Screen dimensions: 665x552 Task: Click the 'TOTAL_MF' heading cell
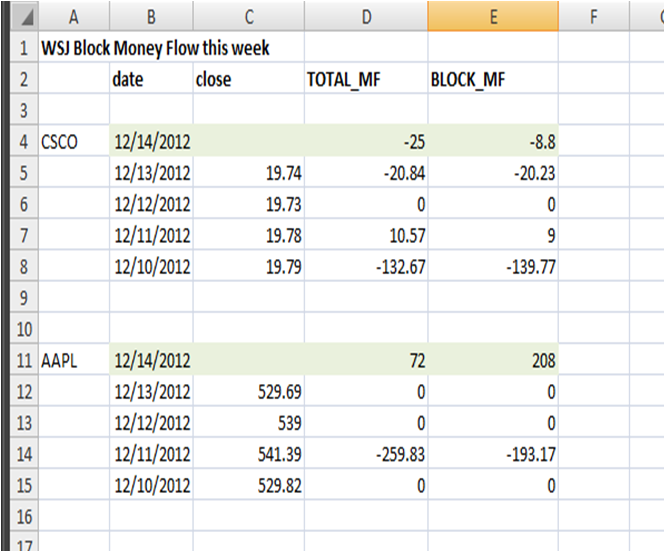(x=366, y=78)
